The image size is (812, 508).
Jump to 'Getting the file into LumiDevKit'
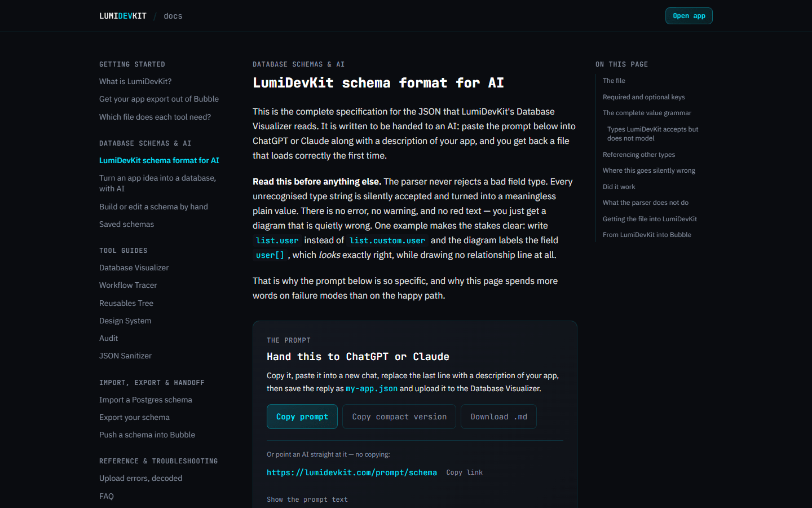[x=650, y=219]
